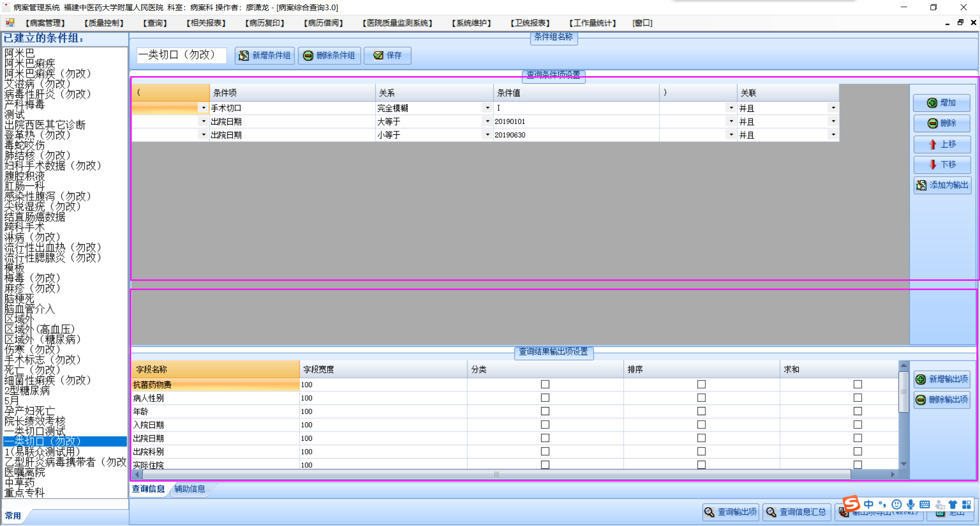Click the 保存 save checkmark icon
Screen dimensions: 980x526
click(378, 55)
